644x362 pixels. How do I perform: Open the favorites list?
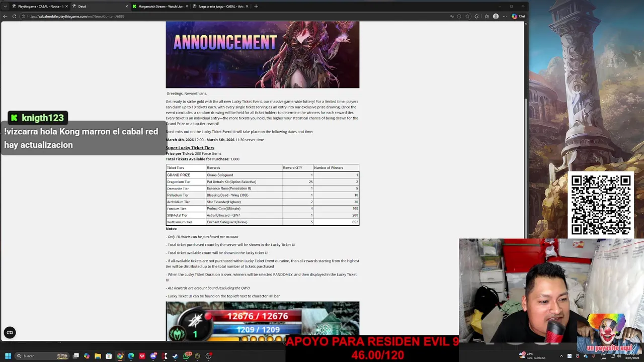pyautogui.click(x=487, y=16)
